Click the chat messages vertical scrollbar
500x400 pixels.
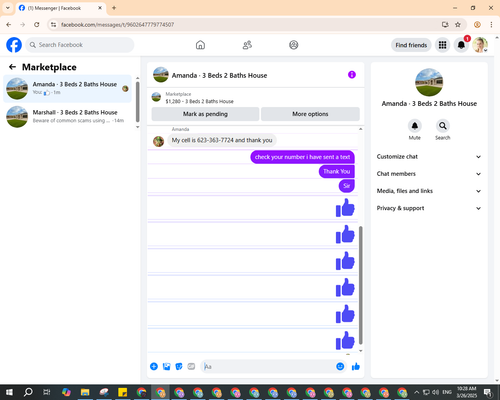tap(361, 285)
